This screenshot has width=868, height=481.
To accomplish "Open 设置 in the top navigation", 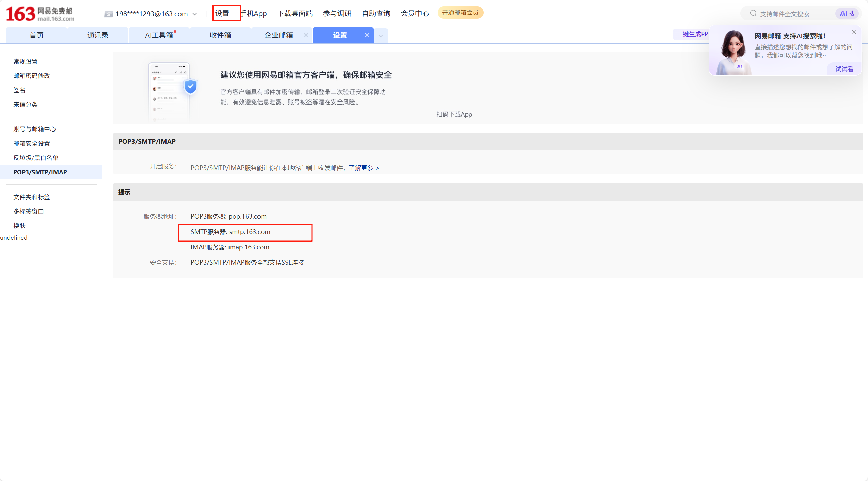I will pyautogui.click(x=222, y=13).
